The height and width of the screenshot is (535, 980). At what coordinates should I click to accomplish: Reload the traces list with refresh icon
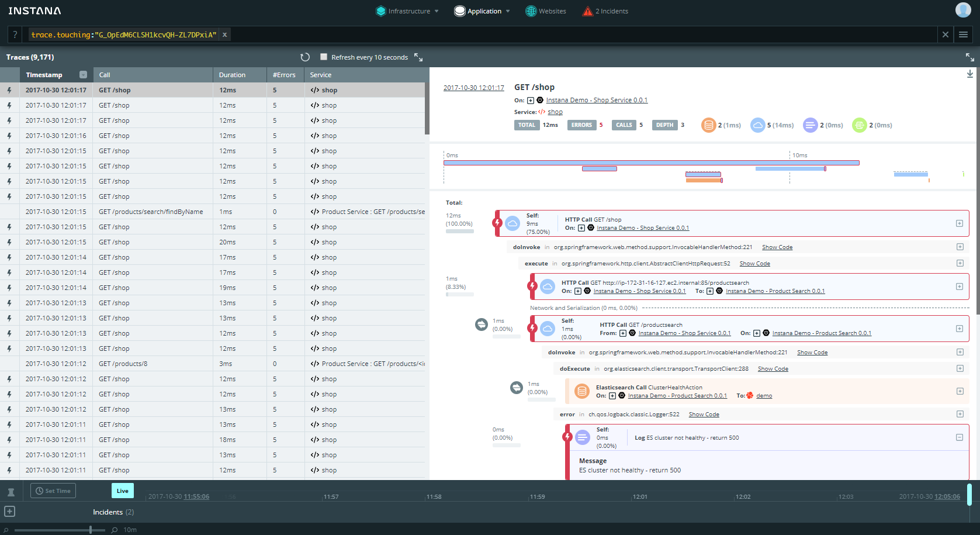click(x=305, y=57)
